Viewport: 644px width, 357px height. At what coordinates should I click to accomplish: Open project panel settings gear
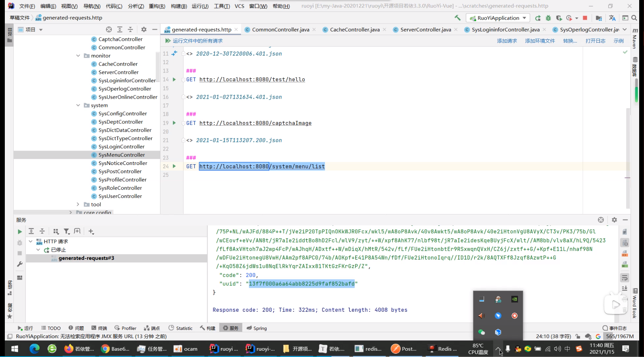click(x=144, y=29)
